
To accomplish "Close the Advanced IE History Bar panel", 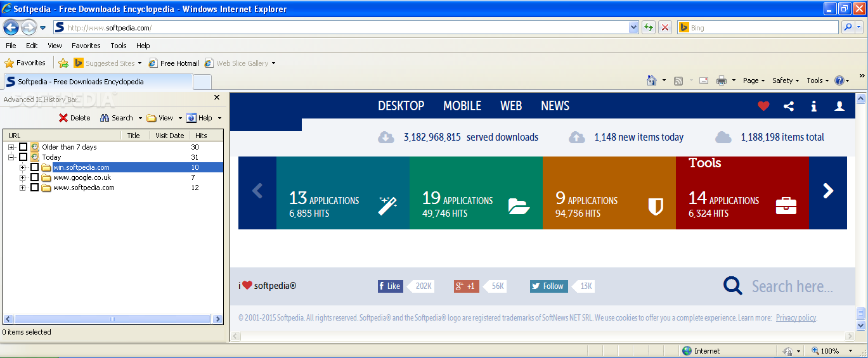I will pos(217,98).
